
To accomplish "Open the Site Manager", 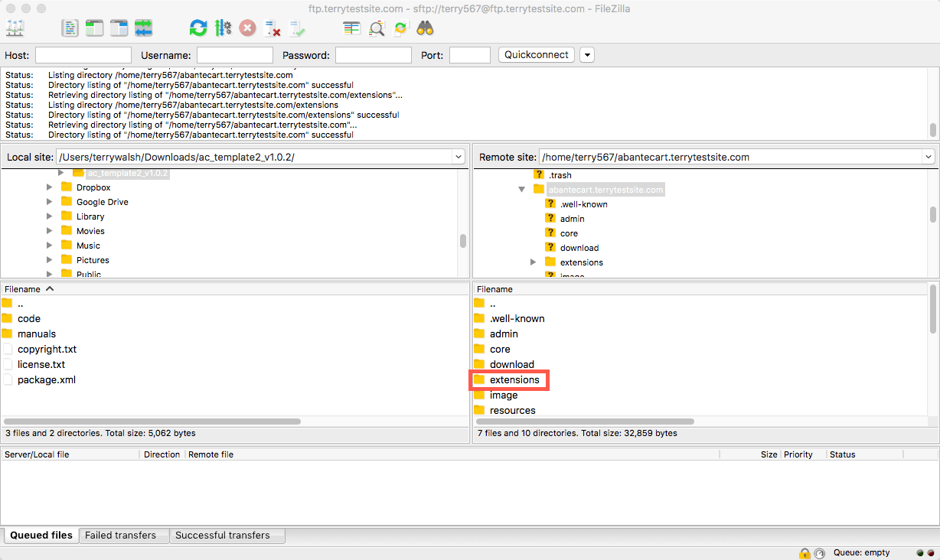I will click(15, 28).
